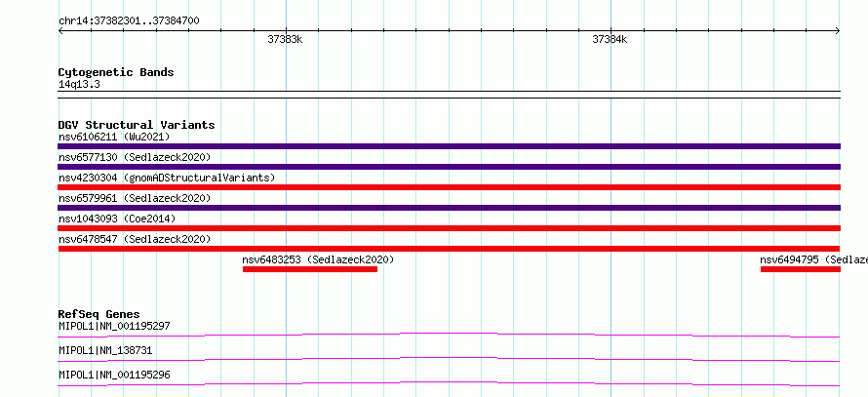The height and width of the screenshot is (397, 868).
Task: Open nsv1043093 (Coe2014) variant label
Action: (x=117, y=218)
